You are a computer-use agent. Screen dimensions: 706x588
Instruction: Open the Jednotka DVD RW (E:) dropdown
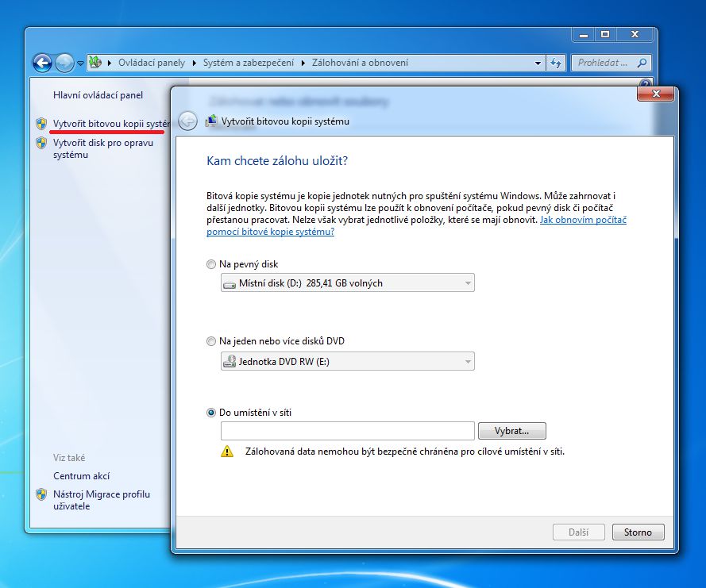[x=348, y=361]
